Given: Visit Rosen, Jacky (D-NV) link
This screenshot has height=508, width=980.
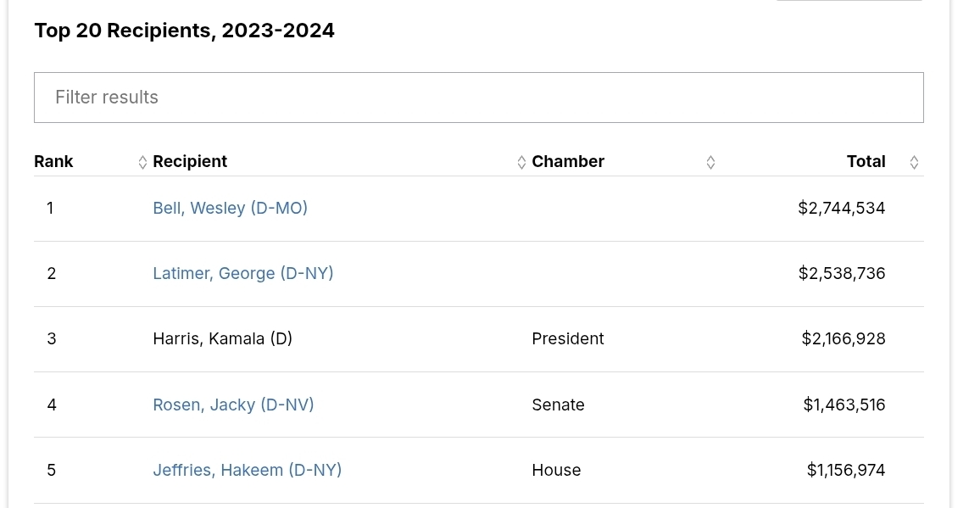Looking at the screenshot, I should (233, 405).
